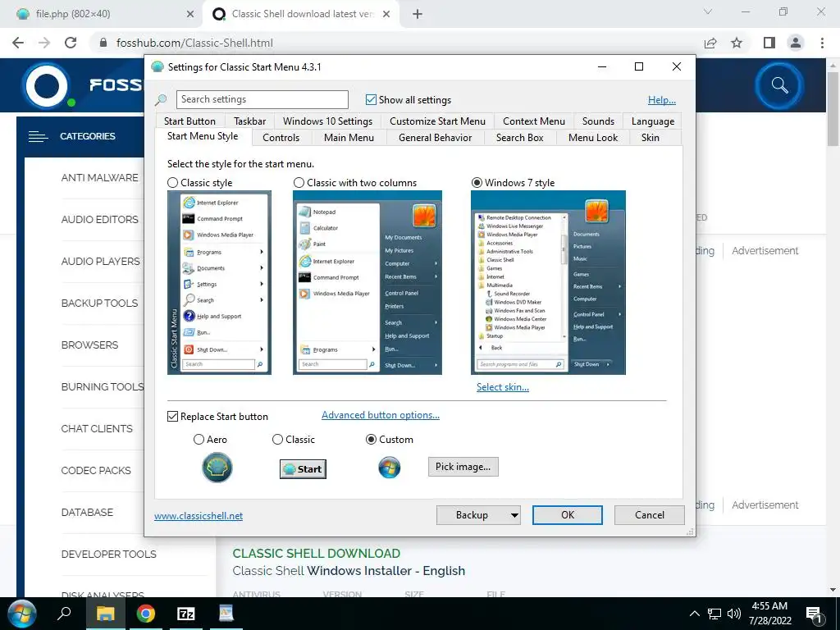Choose the Aero button radio option
This screenshot has width=840, height=630.
pos(199,440)
